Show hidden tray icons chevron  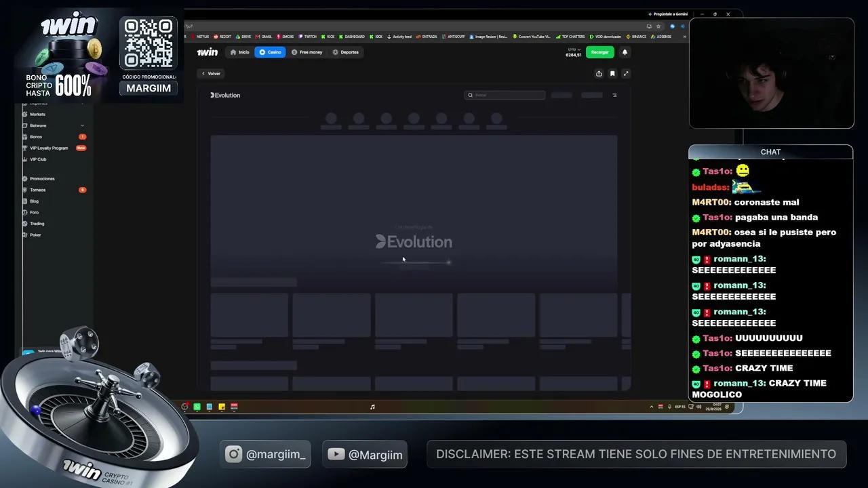652,407
